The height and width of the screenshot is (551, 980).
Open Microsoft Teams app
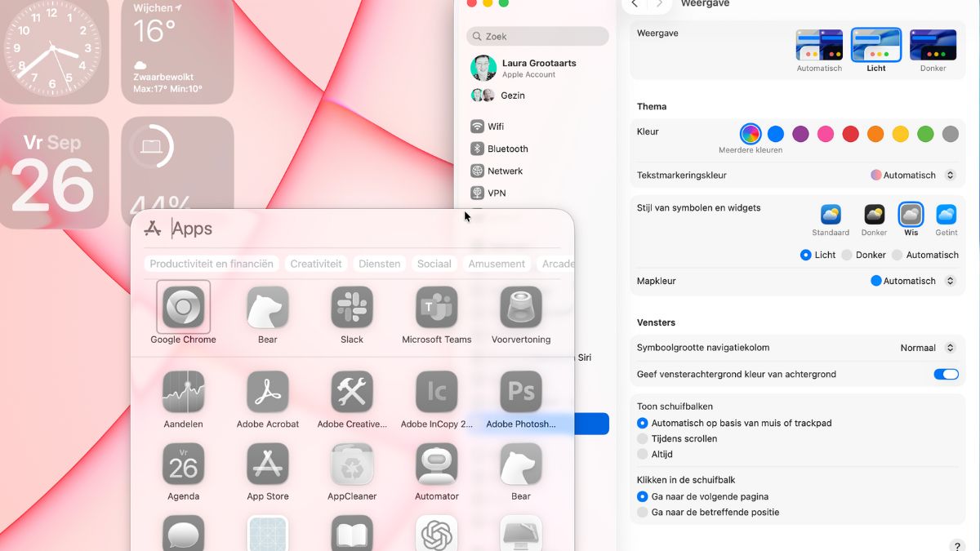436,308
